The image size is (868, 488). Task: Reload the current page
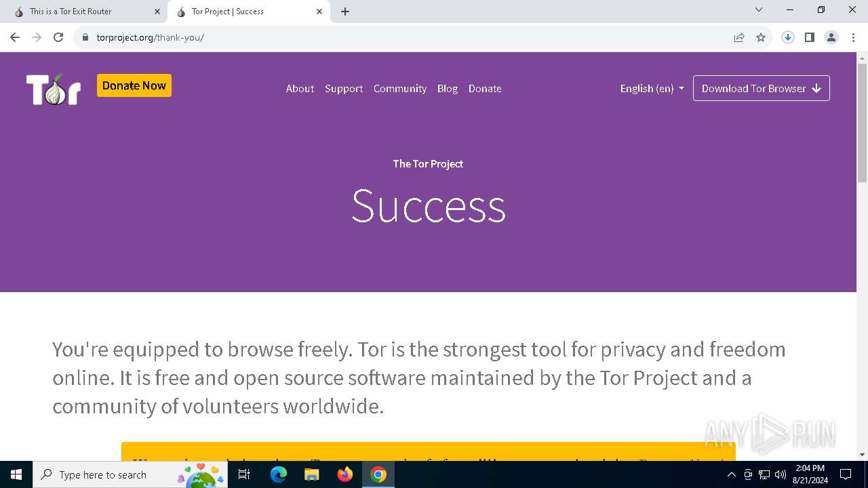tap(58, 37)
